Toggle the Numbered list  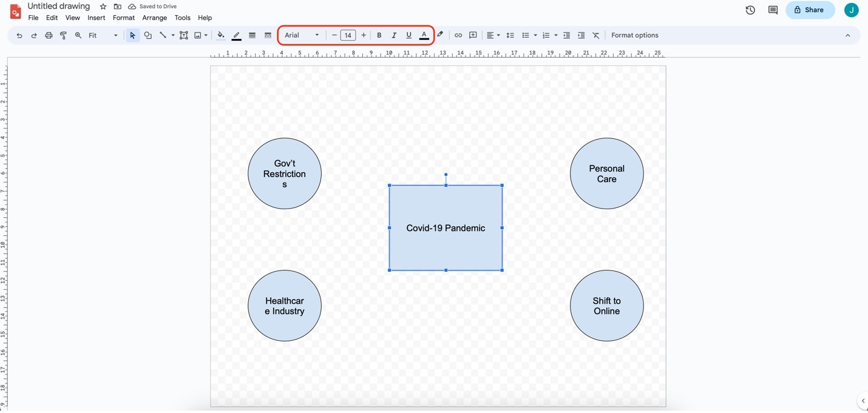(x=546, y=36)
